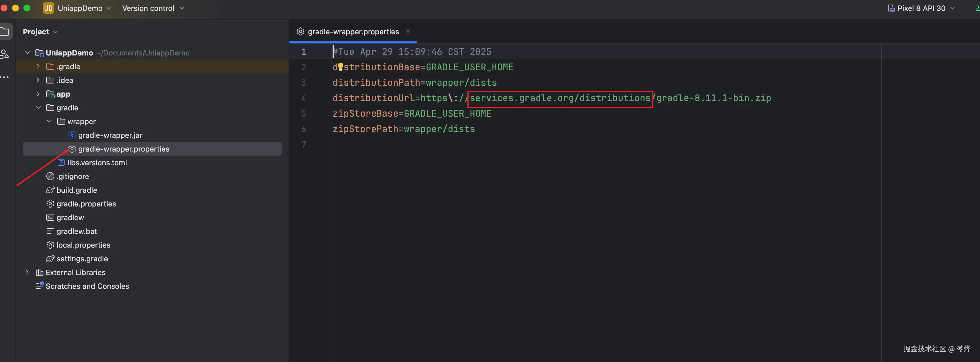Open the Structure tool window icon
Screen dimensions: 980x362
click(x=4, y=54)
